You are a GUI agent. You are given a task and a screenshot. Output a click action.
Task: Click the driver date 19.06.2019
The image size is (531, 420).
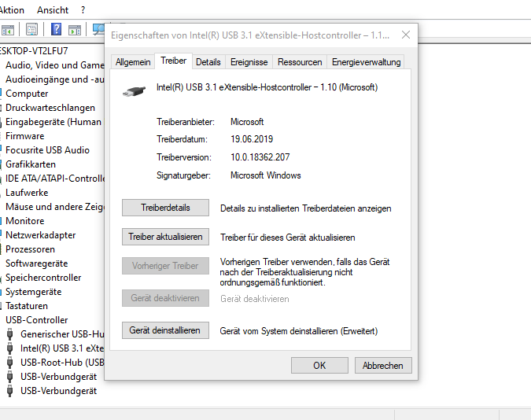(252, 139)
